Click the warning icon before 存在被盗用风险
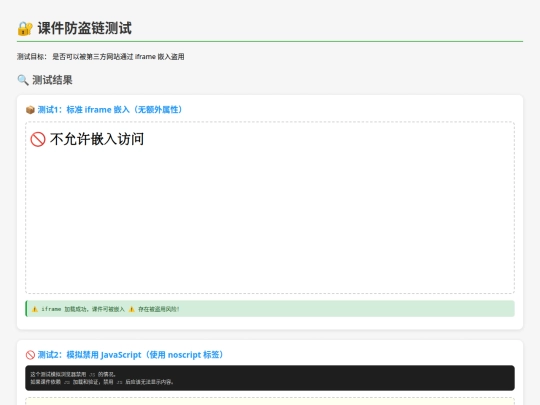The height and width of the screenshot is (405, 540). 132,309
